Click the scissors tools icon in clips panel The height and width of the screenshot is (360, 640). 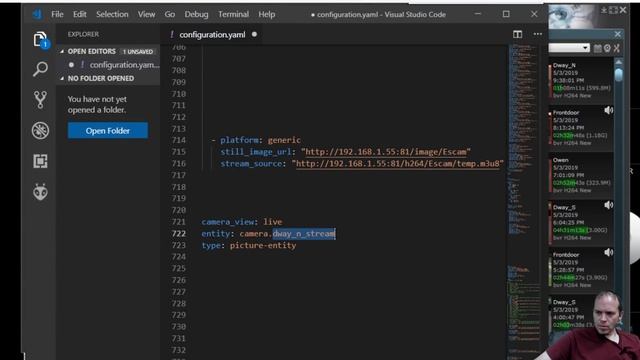click(x=617, y=48)
